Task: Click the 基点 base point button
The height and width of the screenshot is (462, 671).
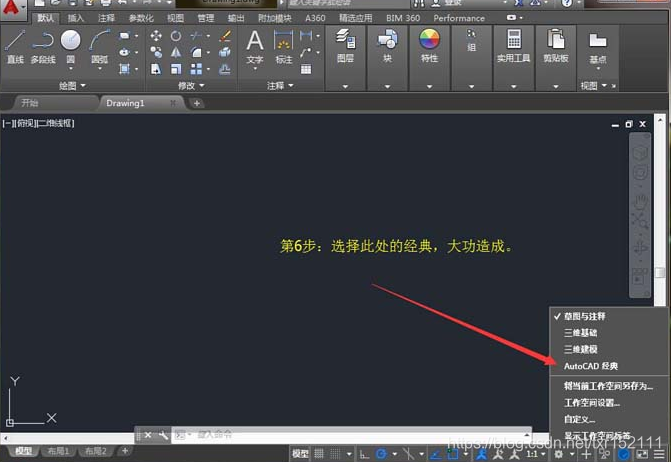Action: point(598,48)
